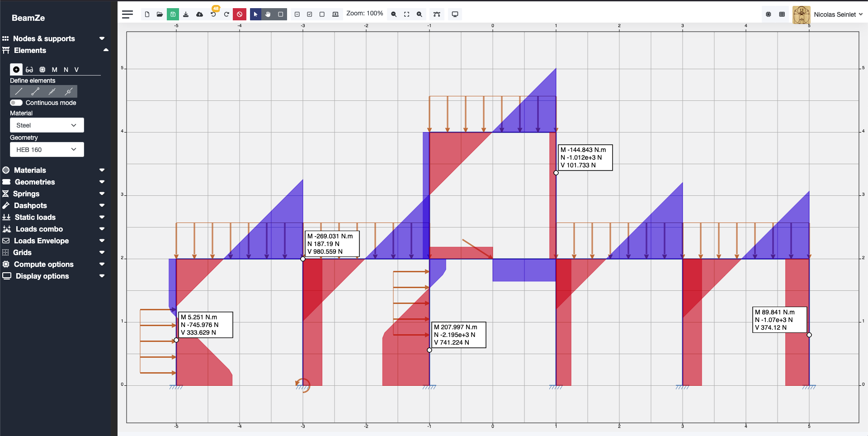
Task: Select the straight beam element tool
Action: coord(18,91)
